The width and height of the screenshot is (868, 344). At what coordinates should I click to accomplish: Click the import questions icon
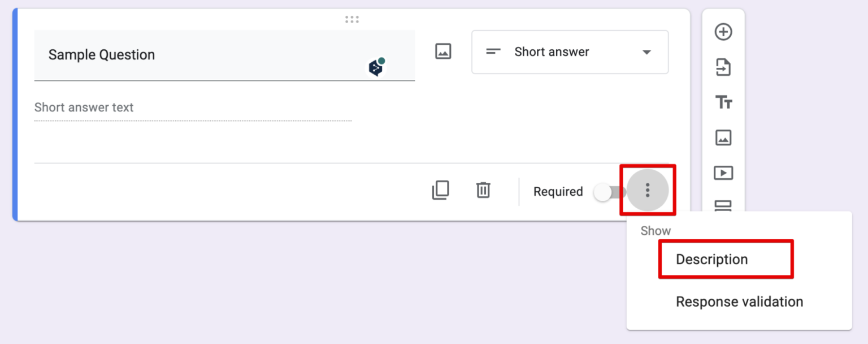(x=723, y=67)
